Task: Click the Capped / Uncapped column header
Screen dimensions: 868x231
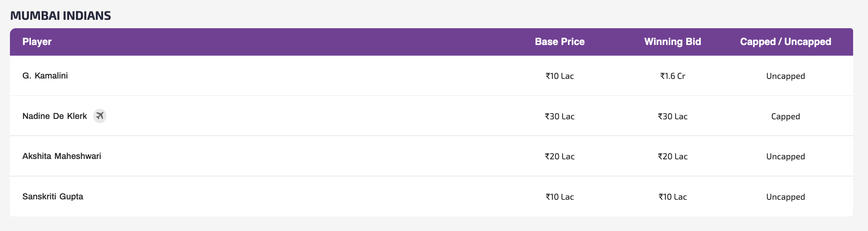Action: [786, 42]
